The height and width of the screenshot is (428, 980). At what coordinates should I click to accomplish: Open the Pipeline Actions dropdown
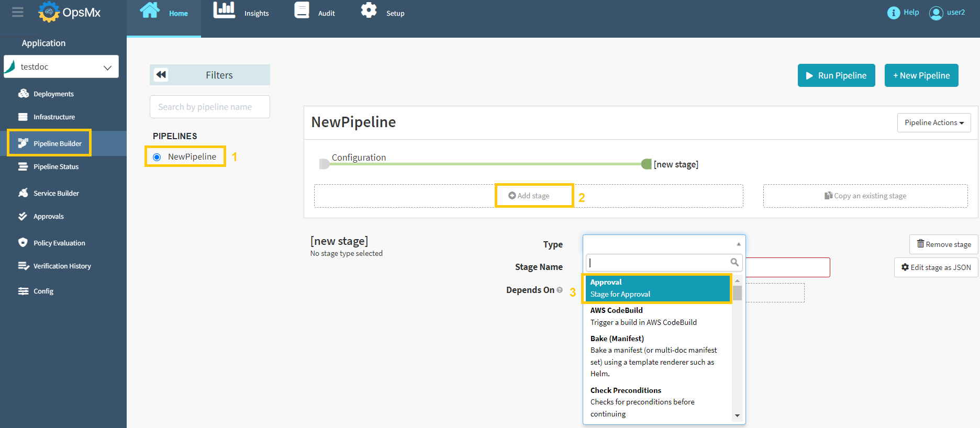click(933, 122)
